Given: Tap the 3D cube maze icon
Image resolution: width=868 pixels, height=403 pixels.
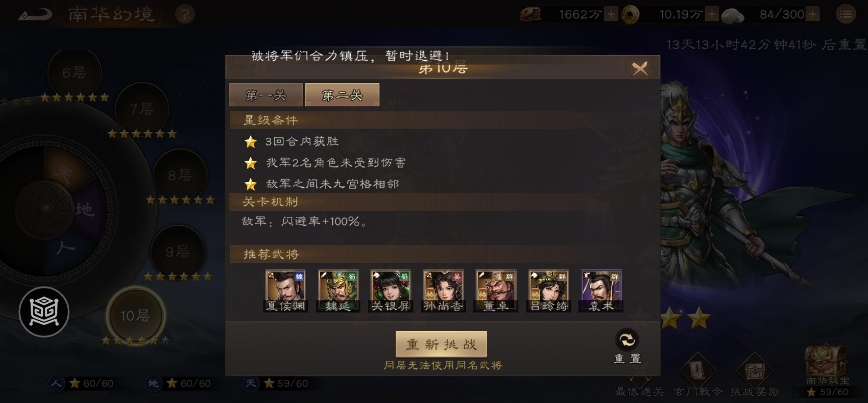Looking at the screenshot, I should (x=44, y=311).
